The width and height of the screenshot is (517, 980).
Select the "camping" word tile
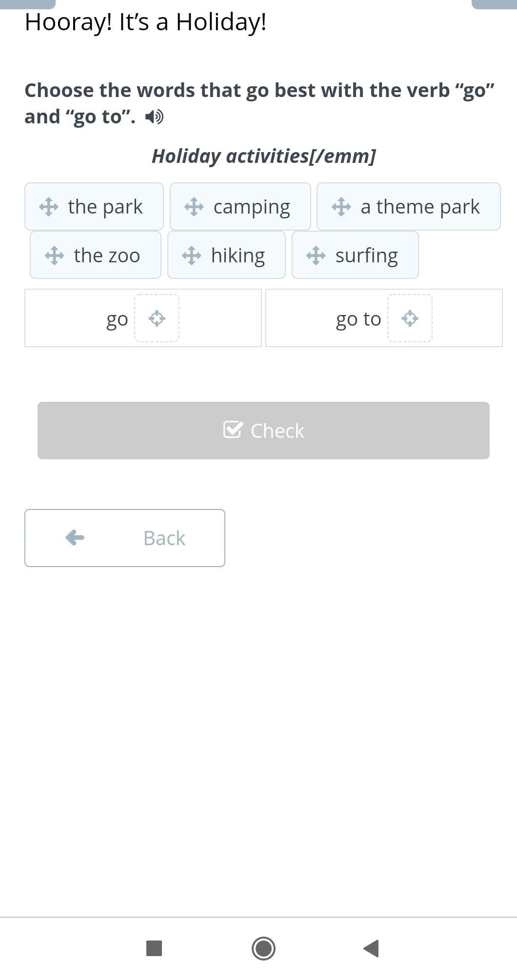click(x=252, y=207)
